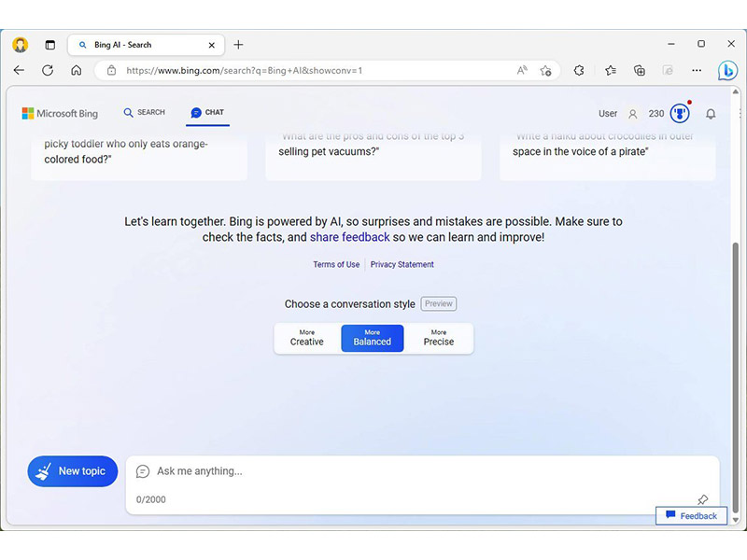This screenshot has width=747, height=560.
Task: Open the notifications bell
Action: (x=711, y=114)
